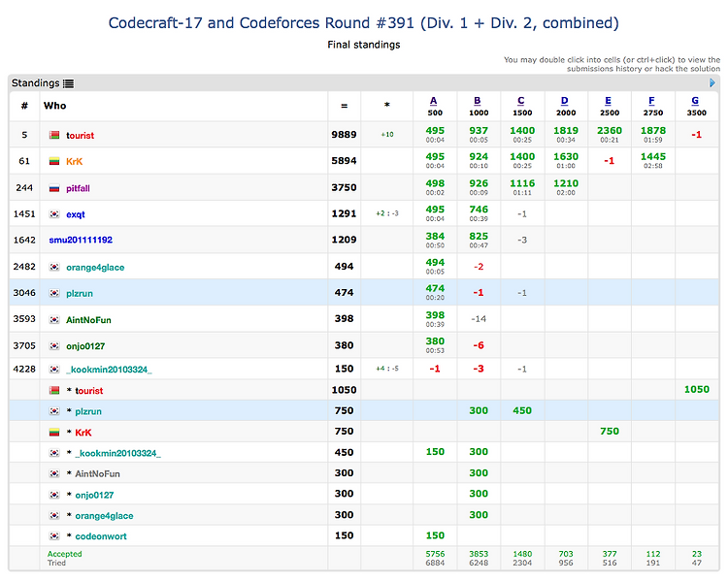Click smu201111192's problem B score 825

(x=479, y=237)
